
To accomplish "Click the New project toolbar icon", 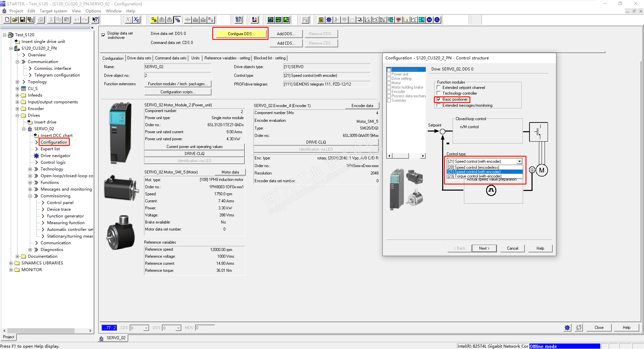I will (7, 20).
